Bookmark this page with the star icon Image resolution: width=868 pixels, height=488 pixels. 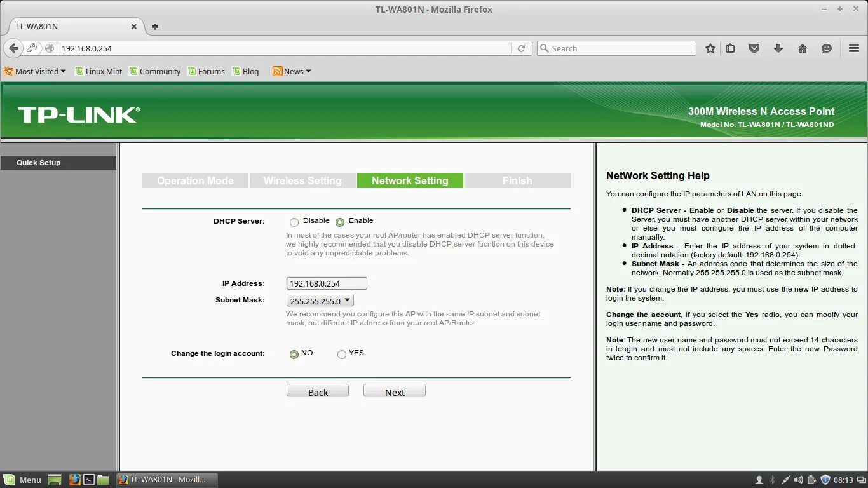(710, 48)
